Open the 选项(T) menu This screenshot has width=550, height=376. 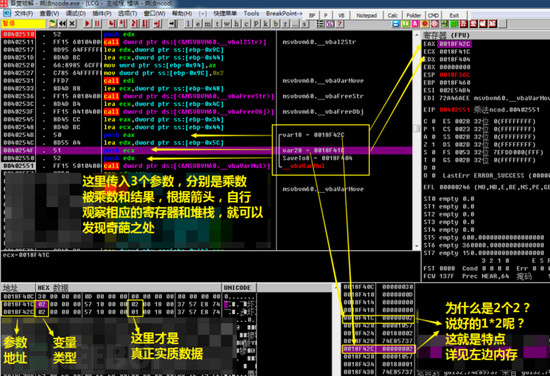coord(127,14)
